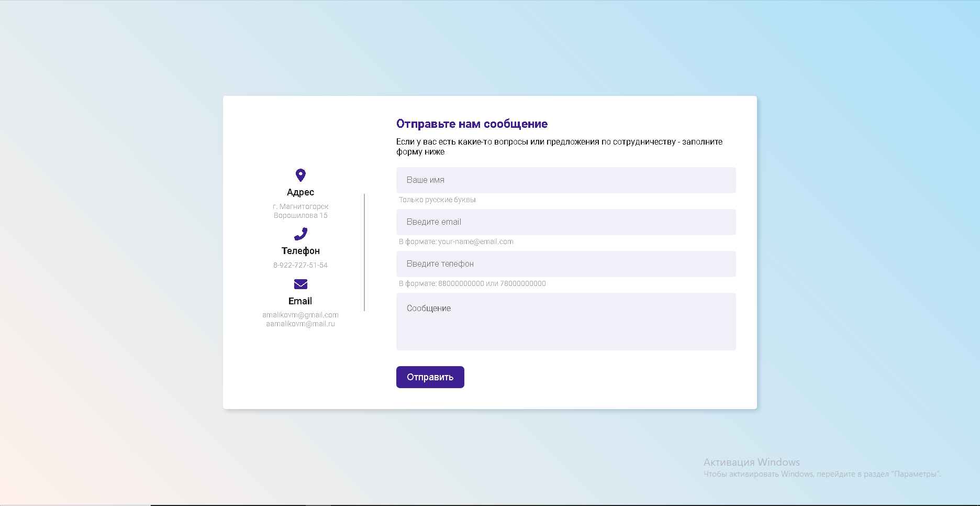Click the 'Только русские буквы' hint text
This screenshot has width=980, height=506.
pyautogui.click(x=437, y=200)
